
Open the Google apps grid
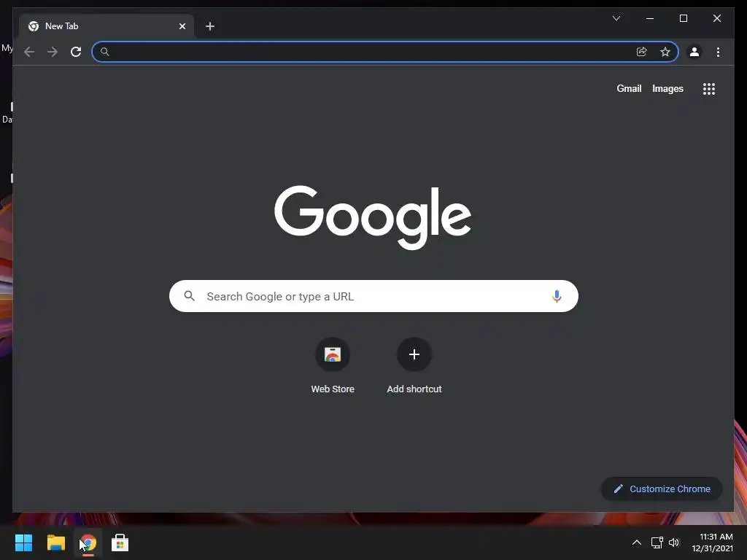coord(709,89)
